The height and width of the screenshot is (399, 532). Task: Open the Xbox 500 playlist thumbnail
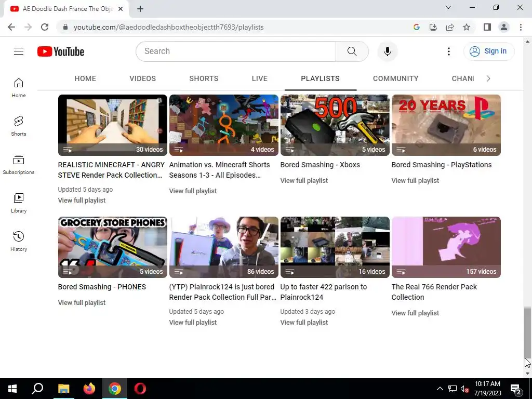pyautogui.click(x=335, y=125)
